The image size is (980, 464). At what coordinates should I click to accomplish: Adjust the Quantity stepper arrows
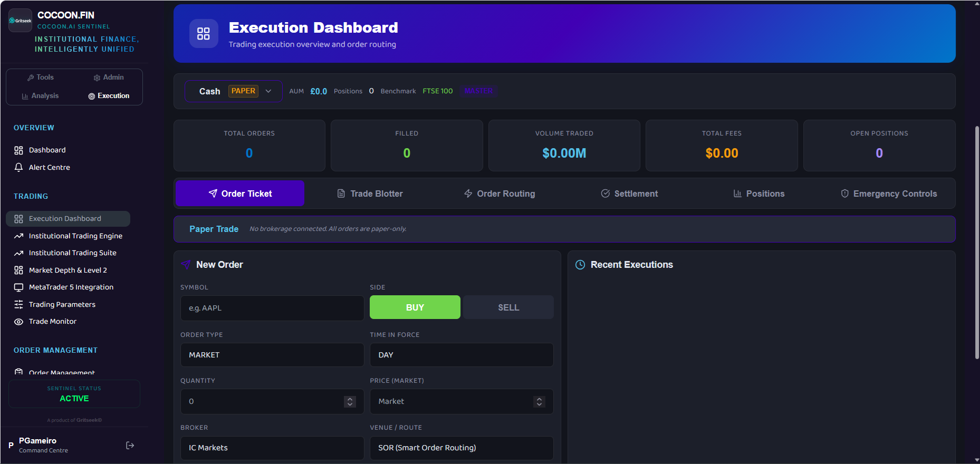tap(350, 401)
